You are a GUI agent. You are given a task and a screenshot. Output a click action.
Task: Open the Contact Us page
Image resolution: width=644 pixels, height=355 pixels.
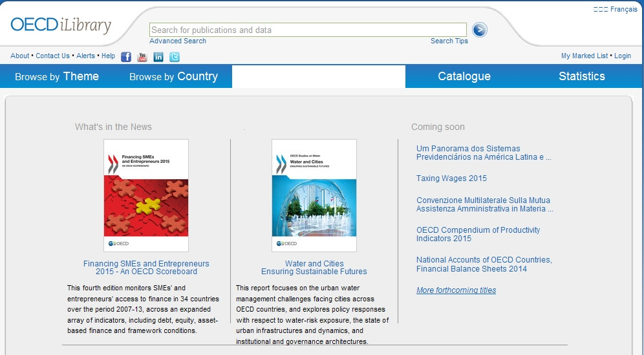pyautogui.click(x=52, y=56)
